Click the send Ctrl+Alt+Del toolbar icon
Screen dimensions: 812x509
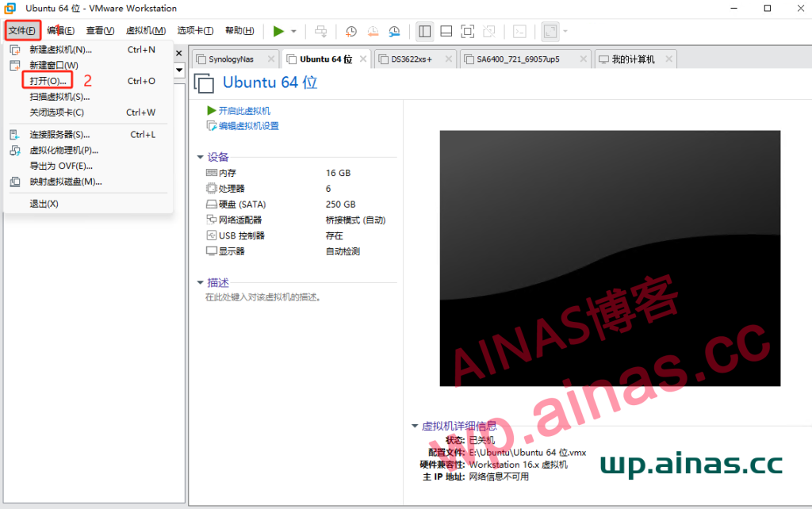(x=321, y=31)
